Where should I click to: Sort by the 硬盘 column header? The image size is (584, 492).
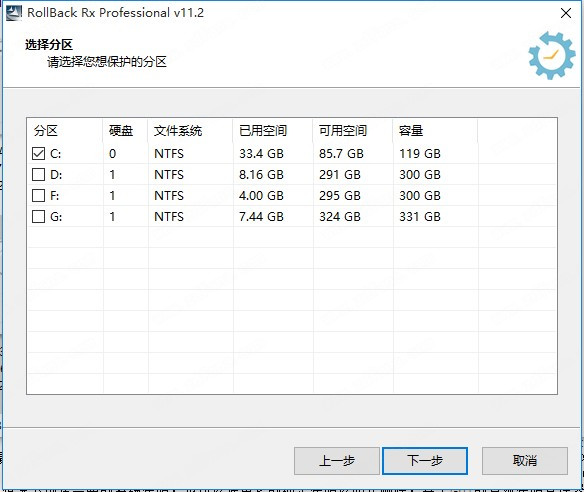[x=126, y=131]
